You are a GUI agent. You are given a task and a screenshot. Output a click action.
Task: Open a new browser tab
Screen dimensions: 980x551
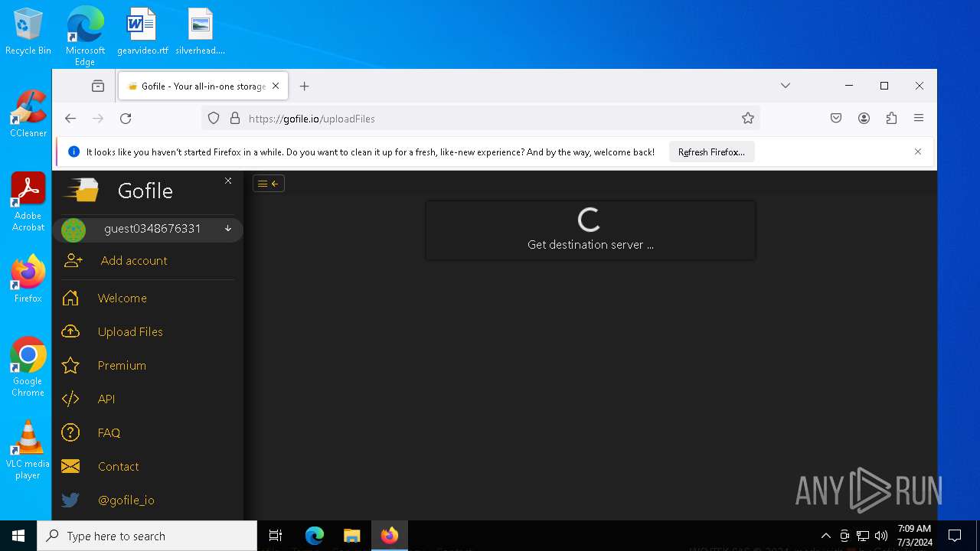(x=304, y=86)
